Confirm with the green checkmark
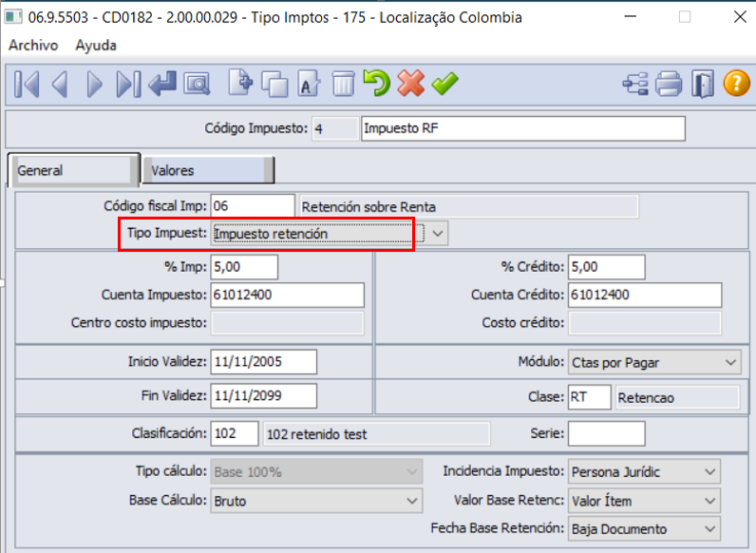This screenshot has height=553, width=756. 444,83
